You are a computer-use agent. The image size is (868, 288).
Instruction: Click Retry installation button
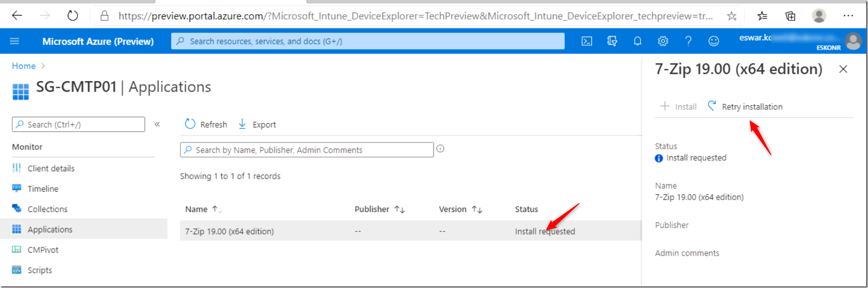click(x=745, y=107)
